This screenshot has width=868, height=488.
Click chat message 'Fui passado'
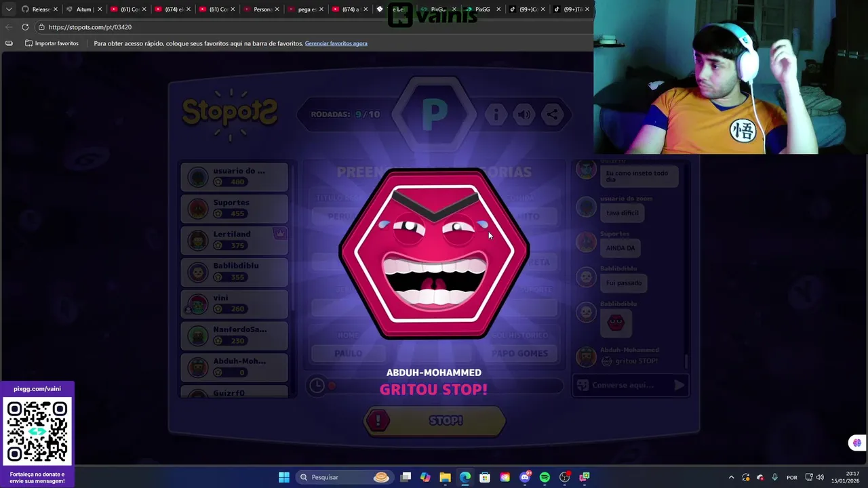[623, 283]
